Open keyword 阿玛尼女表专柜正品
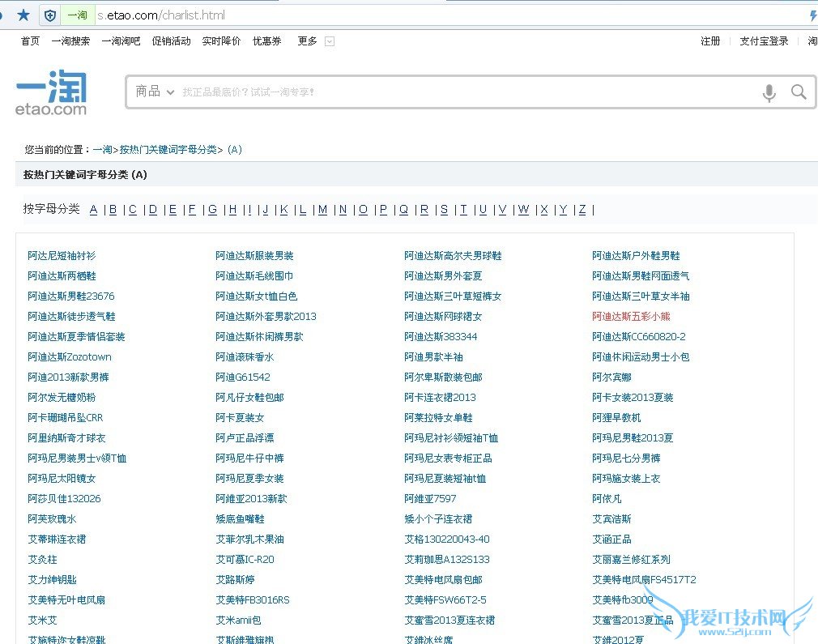818x644 pixels. click(448, 458)
